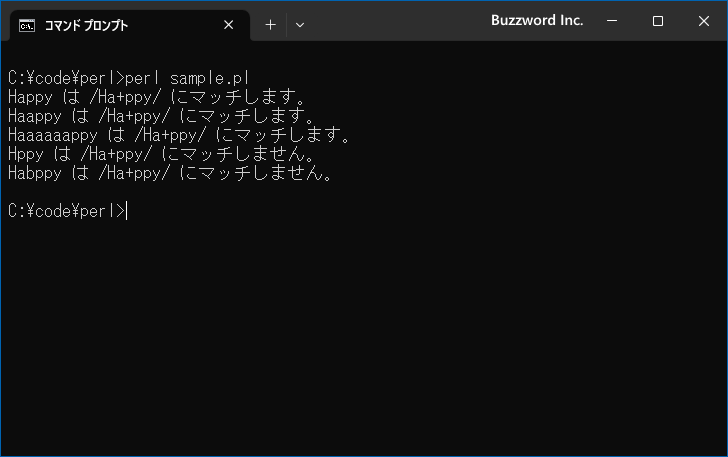The image size is (728, 457).
Task: Click the command prompt icon on tab
Action: click(27, 26)
